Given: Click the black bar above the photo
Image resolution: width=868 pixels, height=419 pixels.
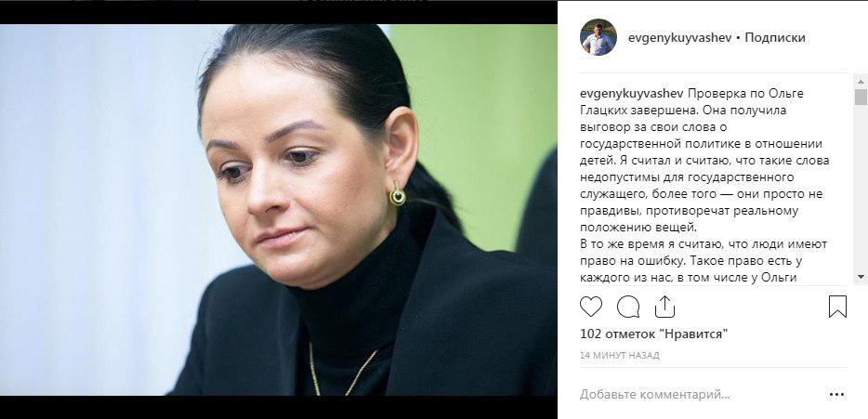Looking at the screenshot, I should [x=279, y=12].
